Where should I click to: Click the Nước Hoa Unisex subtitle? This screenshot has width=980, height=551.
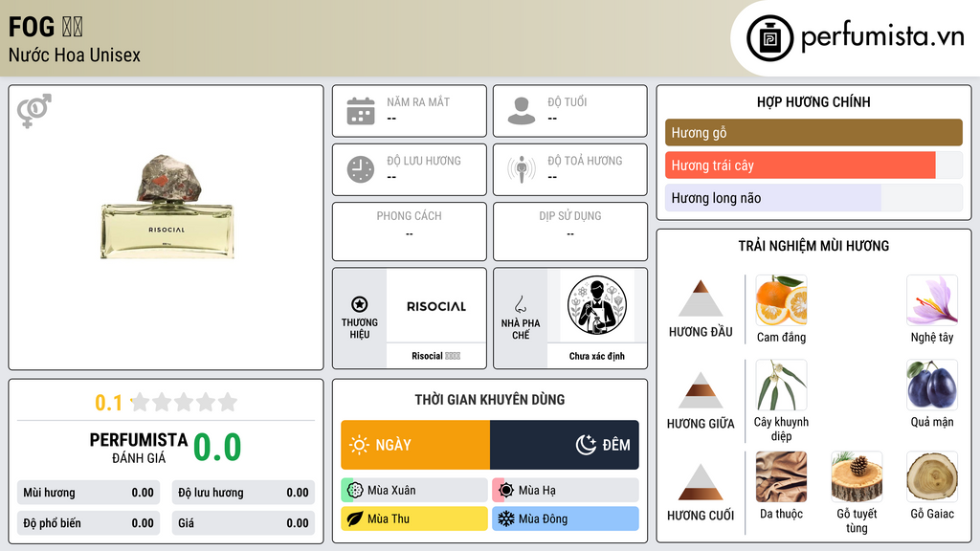pyautogui.click(x=75, y=55)
